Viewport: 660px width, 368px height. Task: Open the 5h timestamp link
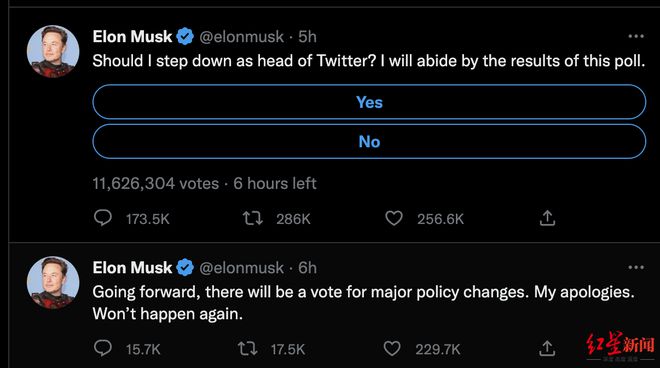pyautogui.click(x=307, y=37)
